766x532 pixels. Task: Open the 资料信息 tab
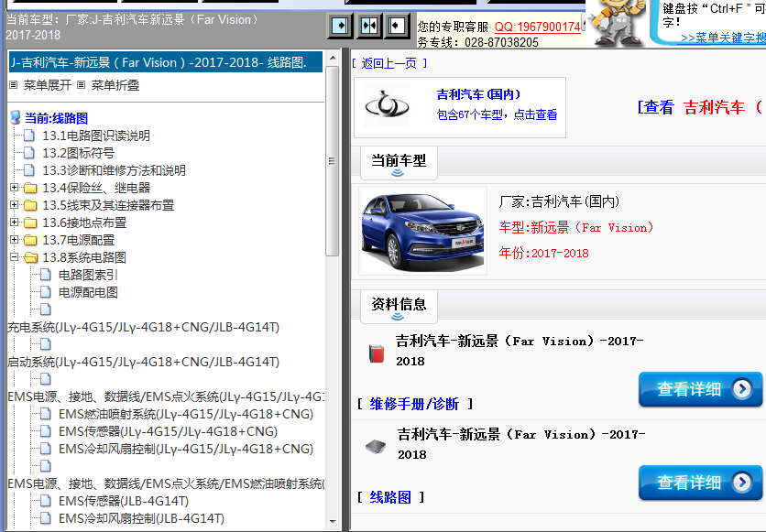click(399, 307)
